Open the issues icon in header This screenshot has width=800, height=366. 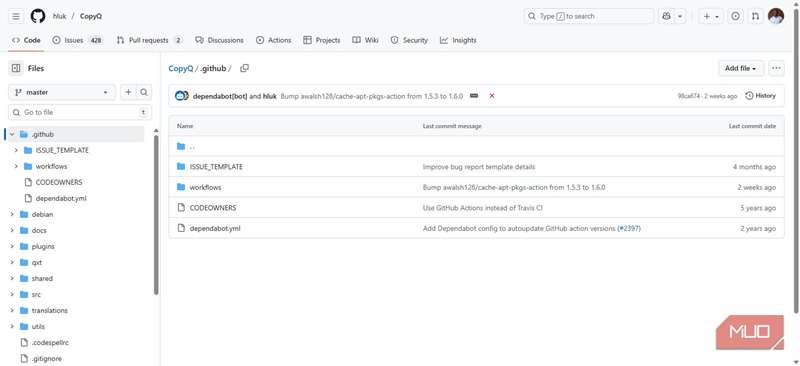click(x=735, y=16)
